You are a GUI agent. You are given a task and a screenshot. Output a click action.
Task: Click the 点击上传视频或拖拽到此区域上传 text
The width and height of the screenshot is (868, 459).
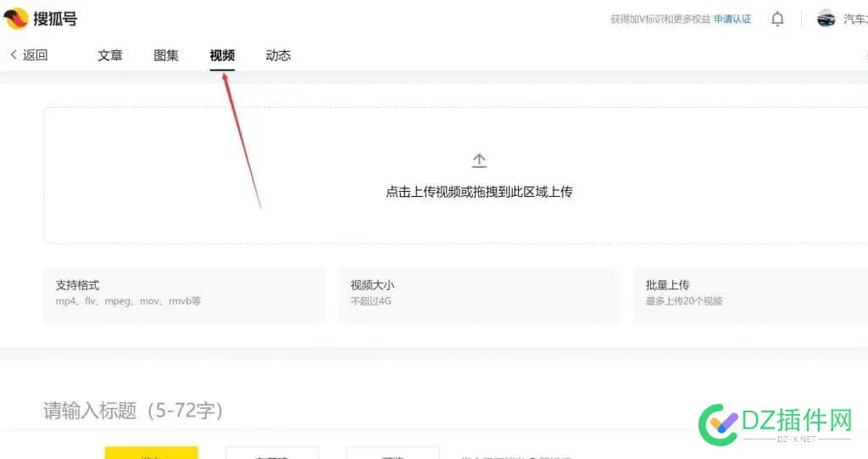click(480, 192)
